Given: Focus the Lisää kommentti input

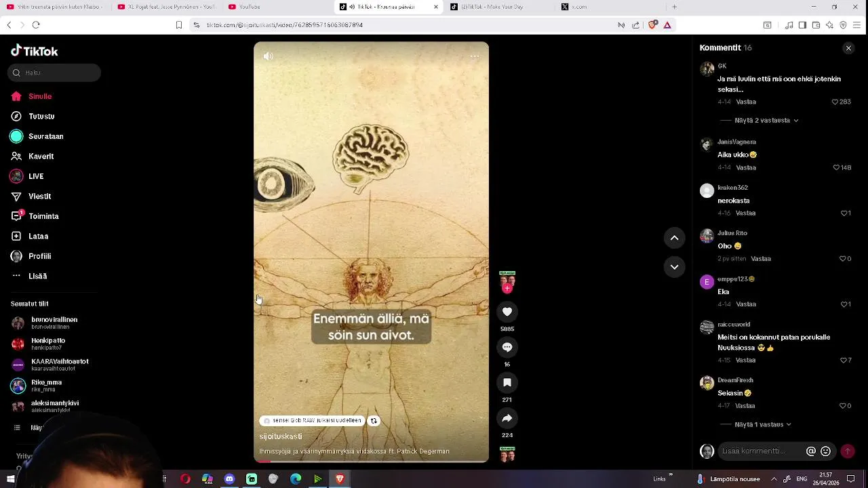Looking at the screenshot, I should tap(761, 451).
